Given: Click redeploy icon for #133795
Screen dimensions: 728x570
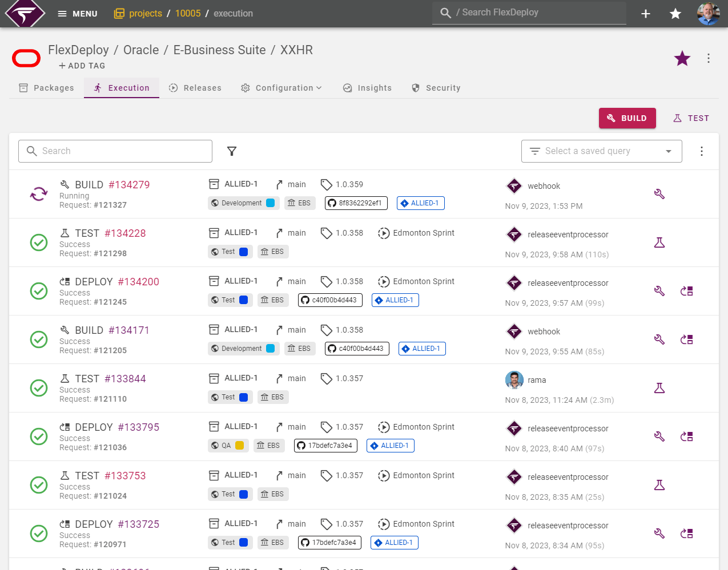Looking at the screenshot, I should click(687, 436).
